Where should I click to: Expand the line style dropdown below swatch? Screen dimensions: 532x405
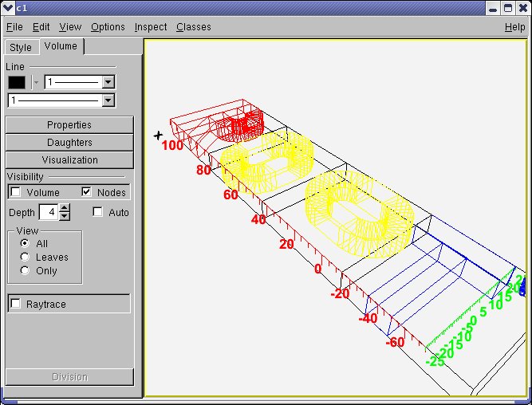click(109, 100)
